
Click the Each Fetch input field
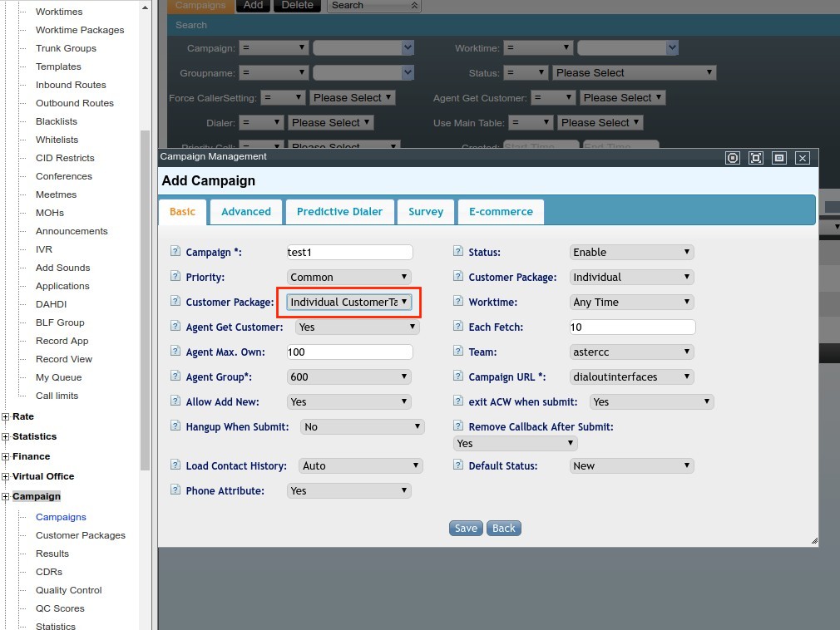click(632, 327)
